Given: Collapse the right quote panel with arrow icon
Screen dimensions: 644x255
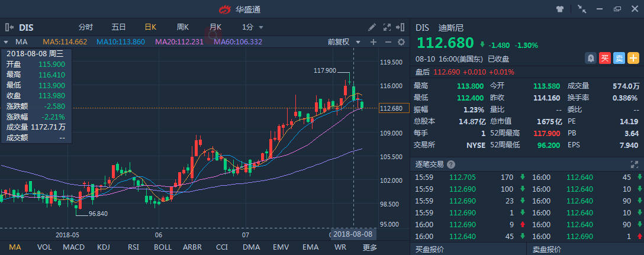Looking at the screenshot, I should 400,28.
